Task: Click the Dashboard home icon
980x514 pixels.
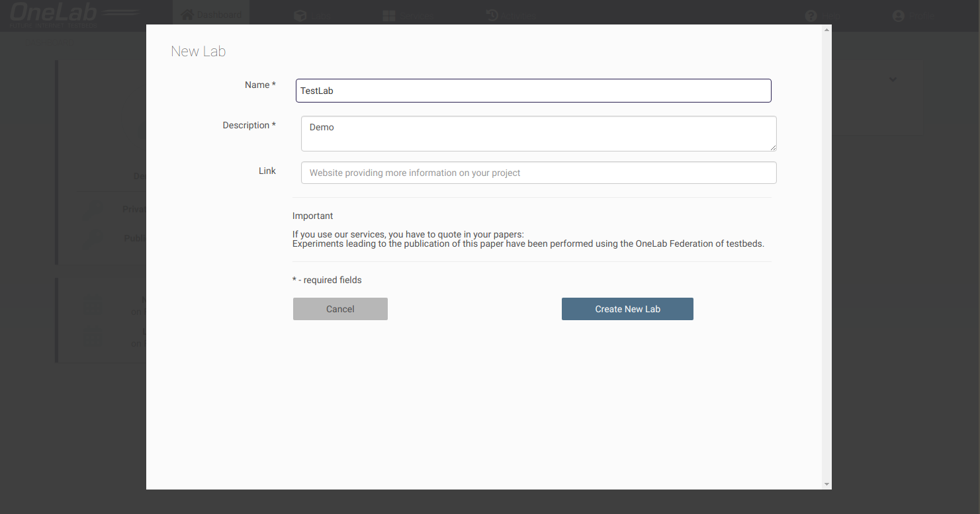Action: pos(187,15)
